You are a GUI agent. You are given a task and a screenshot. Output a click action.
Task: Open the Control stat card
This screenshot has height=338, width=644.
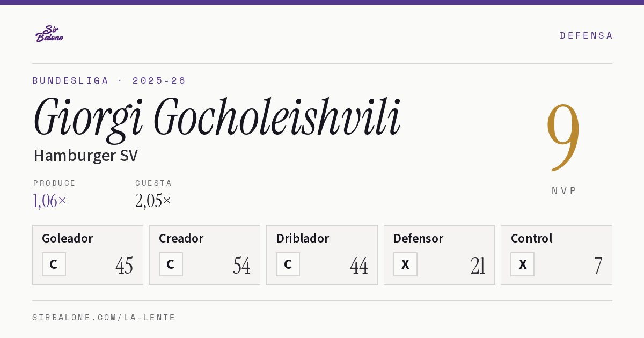556,255
